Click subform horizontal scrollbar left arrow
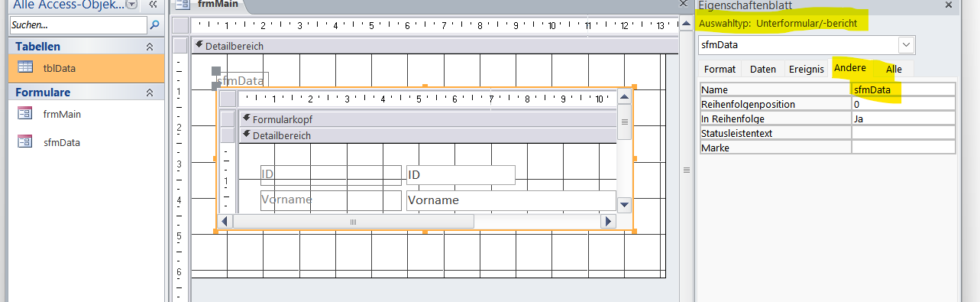The image size is (980, 302). point(225,221)
